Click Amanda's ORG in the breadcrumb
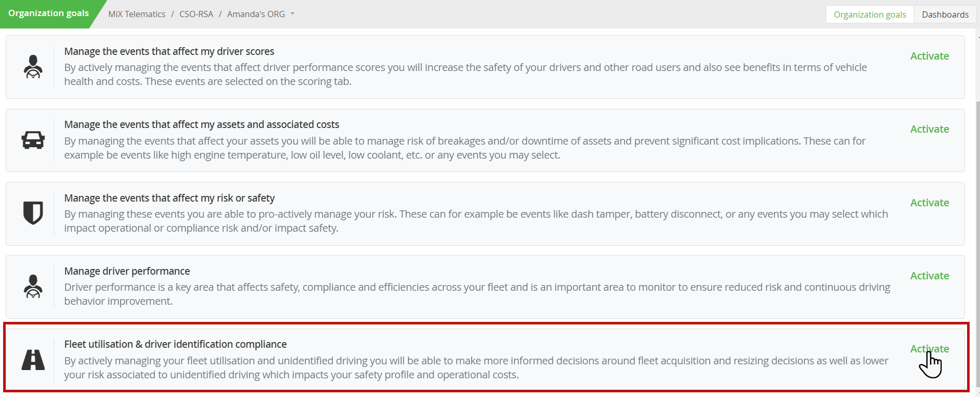 click(255, 14)
